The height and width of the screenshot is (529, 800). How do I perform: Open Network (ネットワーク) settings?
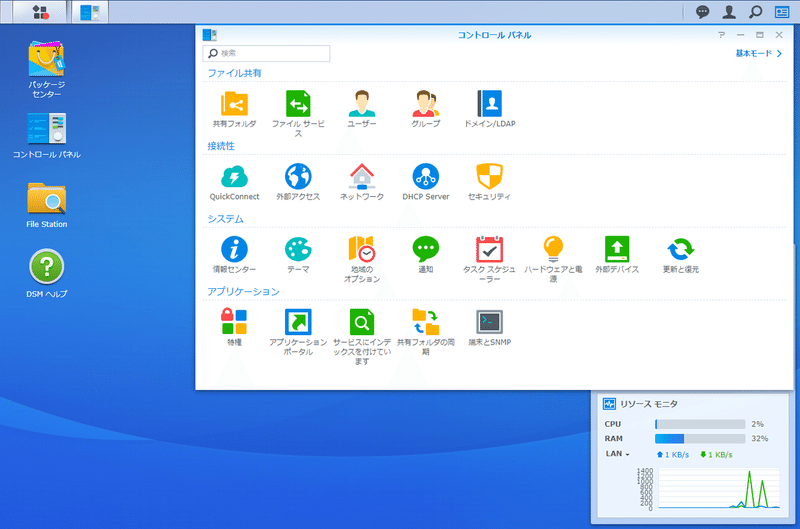[x=362, y=177]
